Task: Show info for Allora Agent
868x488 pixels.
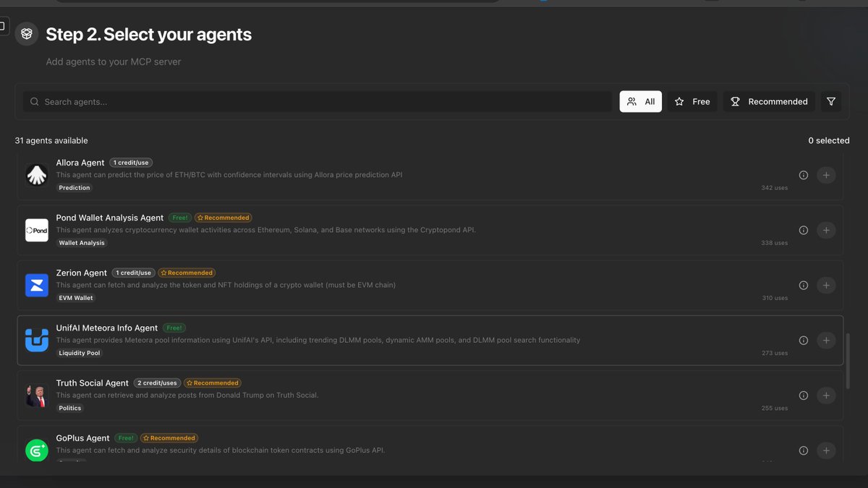Action: (x=803, y=175)
